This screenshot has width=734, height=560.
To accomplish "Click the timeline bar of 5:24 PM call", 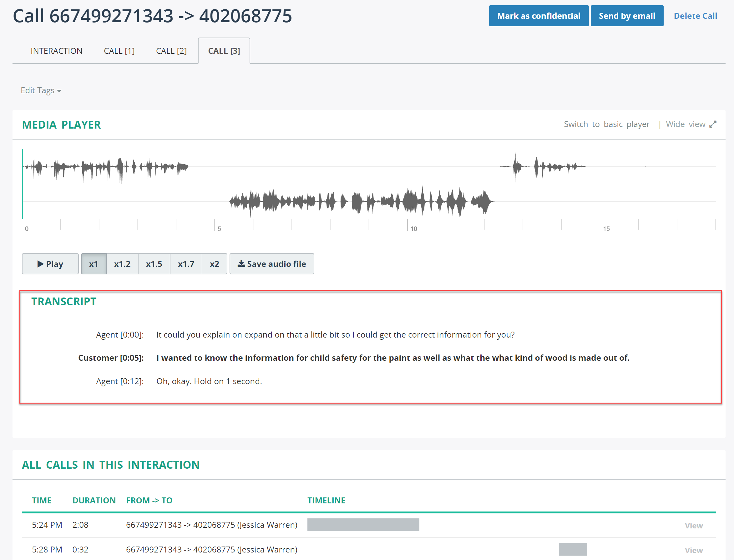I will [x=363, y=525].
